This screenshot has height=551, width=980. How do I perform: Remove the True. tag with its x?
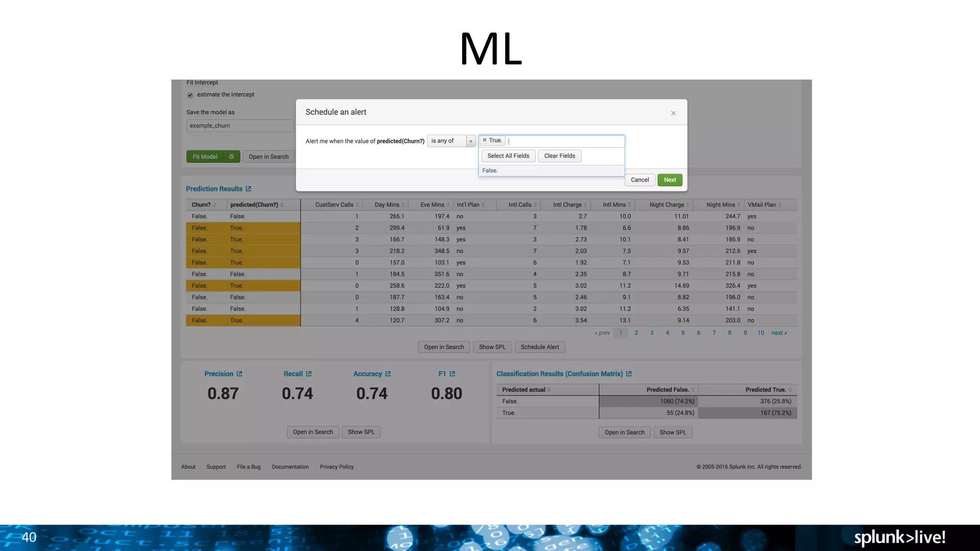tap(484, 140)
